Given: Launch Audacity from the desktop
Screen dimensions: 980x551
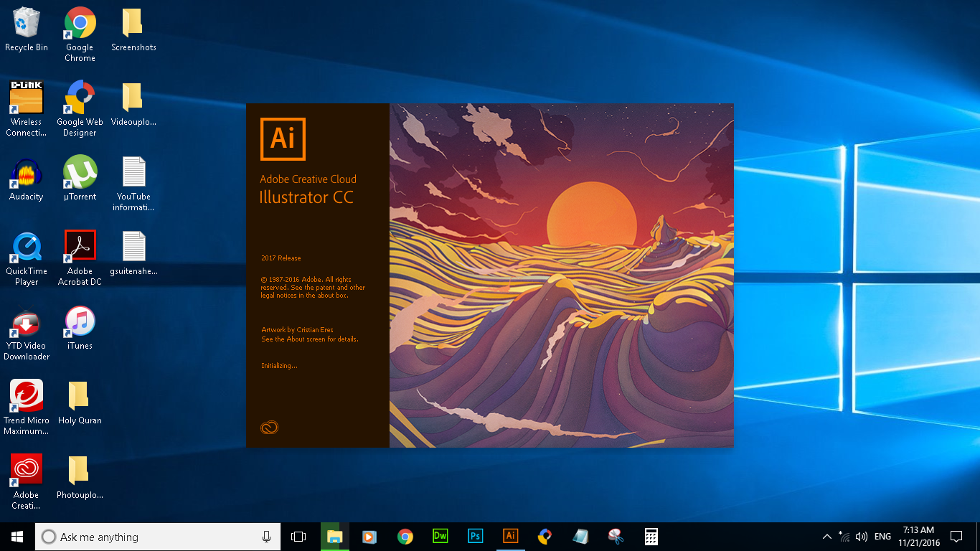Looking at the screenshot, I should pos(27,179).
